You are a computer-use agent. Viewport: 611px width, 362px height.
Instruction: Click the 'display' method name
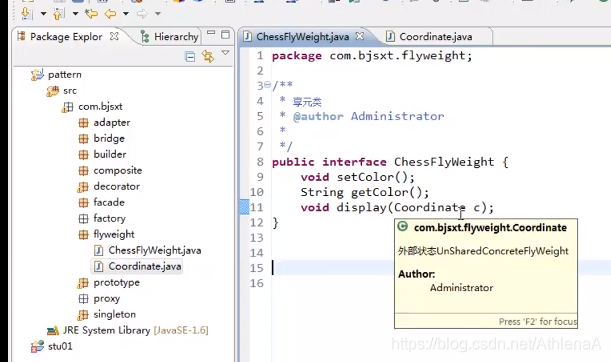click(362, 207)
